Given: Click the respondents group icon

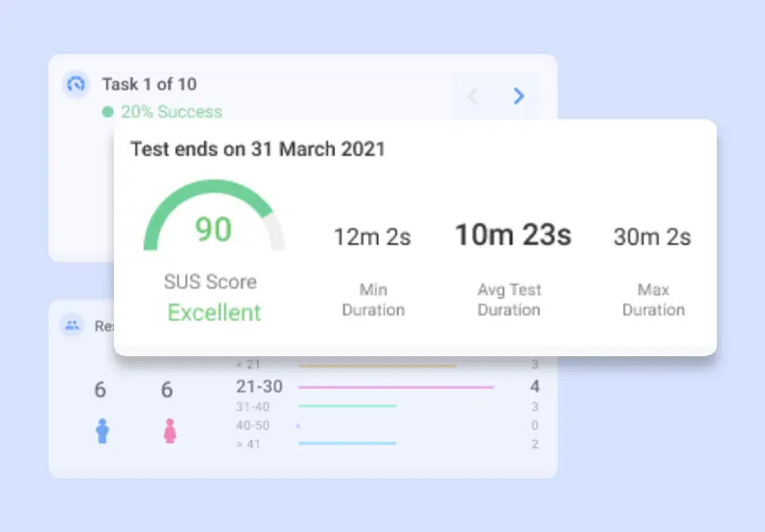Looking at the screenshot, I should pyautogui.click(x=73, y=325).
